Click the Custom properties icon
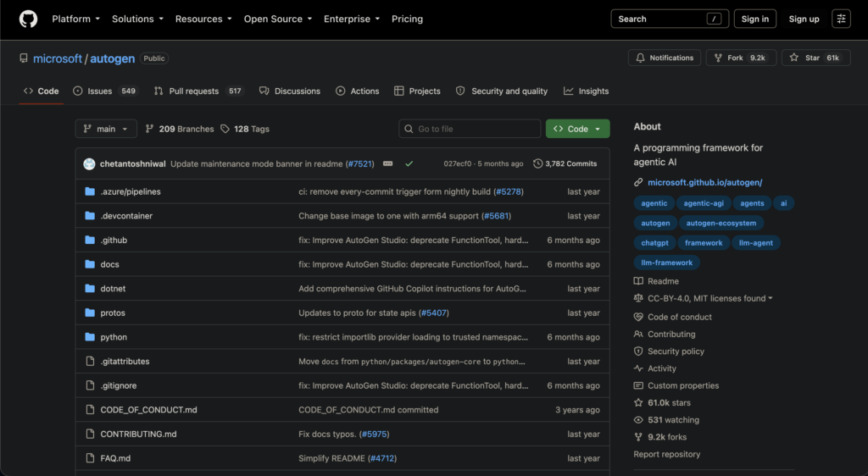This screenshot has height=476, width=868. coord(638,385)
